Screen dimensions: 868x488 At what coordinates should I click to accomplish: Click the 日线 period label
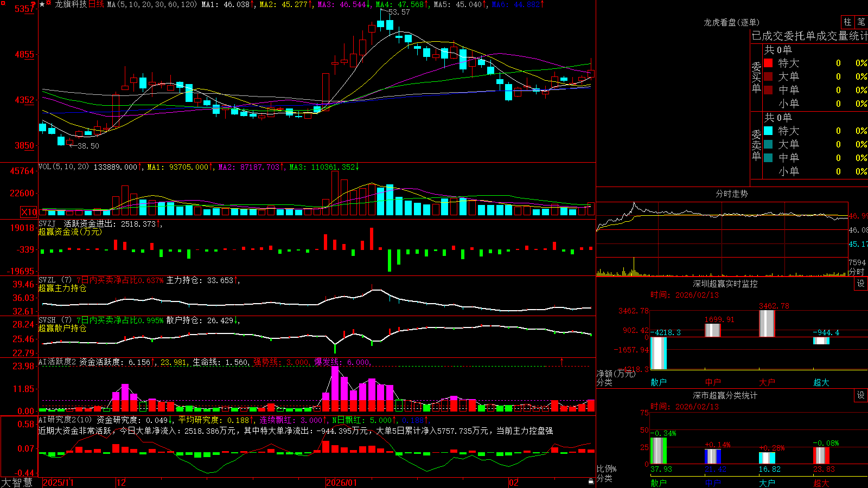pyautogui.click(x=96, y=4)
